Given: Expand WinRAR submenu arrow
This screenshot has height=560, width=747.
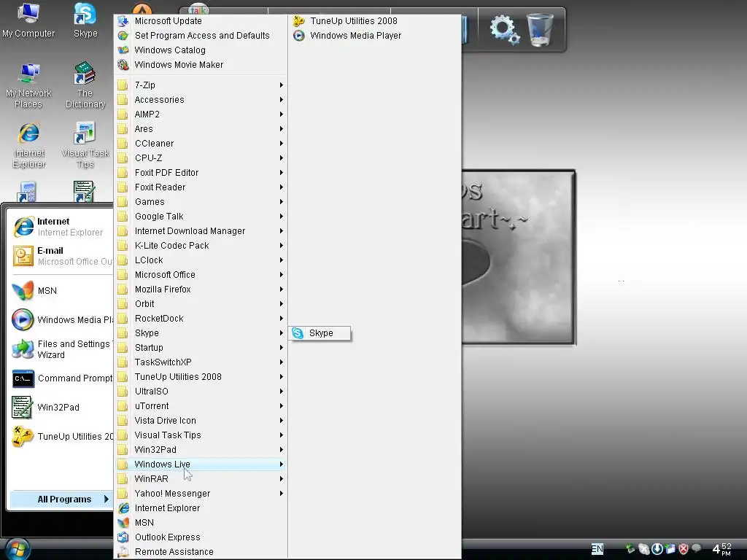Looking at the screenshot, I should click(281, 479).
